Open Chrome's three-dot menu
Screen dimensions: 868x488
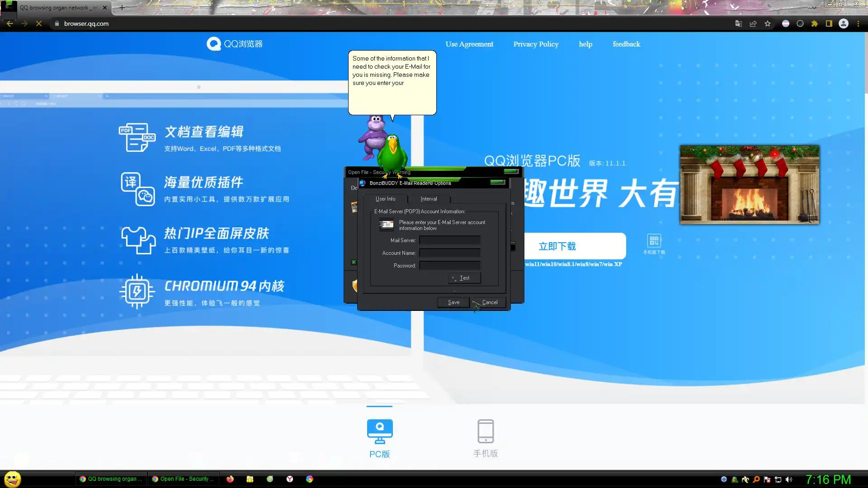858,24
